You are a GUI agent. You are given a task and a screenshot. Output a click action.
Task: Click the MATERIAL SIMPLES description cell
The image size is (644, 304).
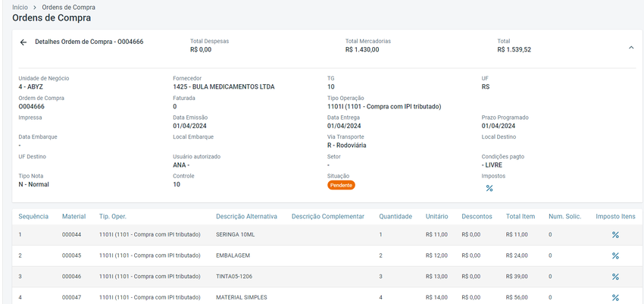pyautogui.click(x=242, y=297)
